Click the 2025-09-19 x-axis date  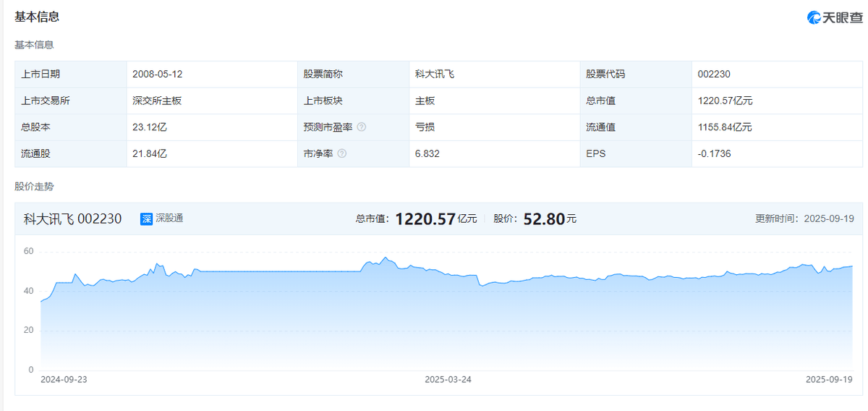pos(830,379)
